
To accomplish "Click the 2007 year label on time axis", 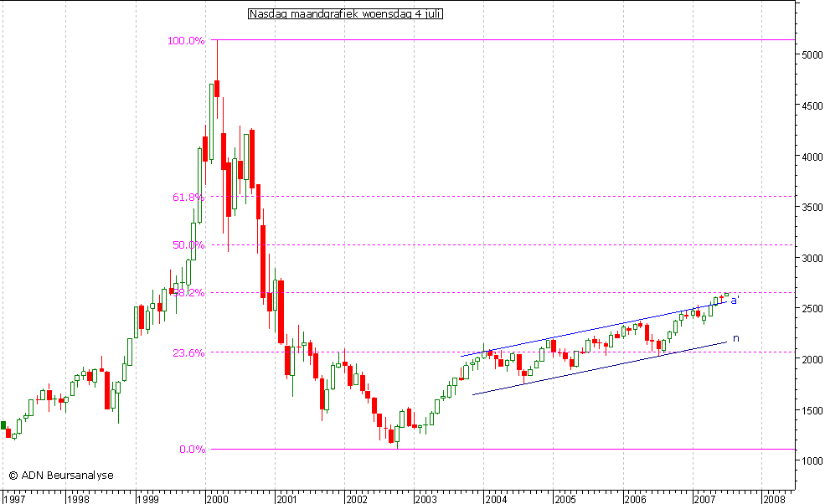I will [x=704, y=499].
